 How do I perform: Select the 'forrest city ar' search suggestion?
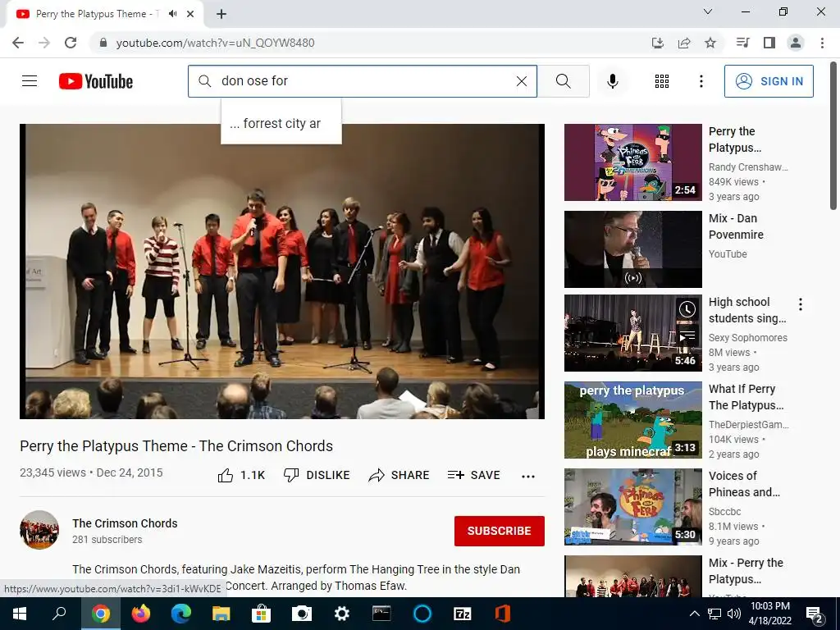(281, 124)
